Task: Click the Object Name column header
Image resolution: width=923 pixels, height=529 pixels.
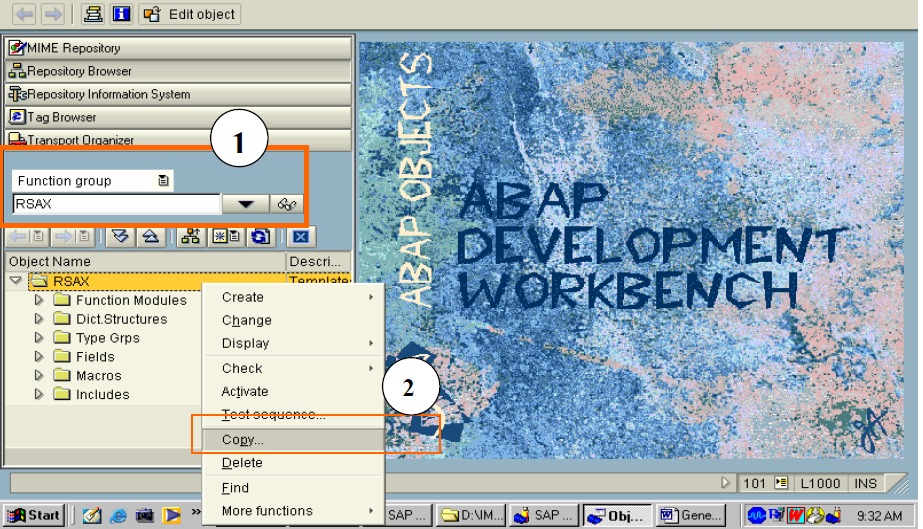Action: (x=145, y=261)
